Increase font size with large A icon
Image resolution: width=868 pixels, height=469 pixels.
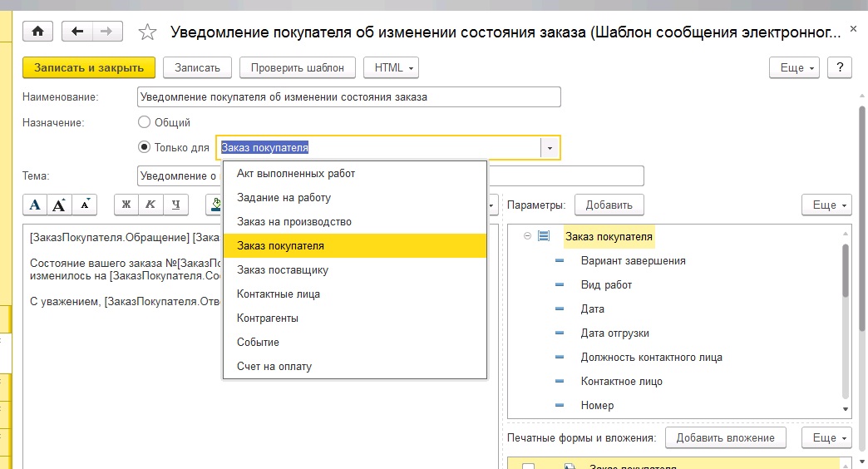pos(59,205)
